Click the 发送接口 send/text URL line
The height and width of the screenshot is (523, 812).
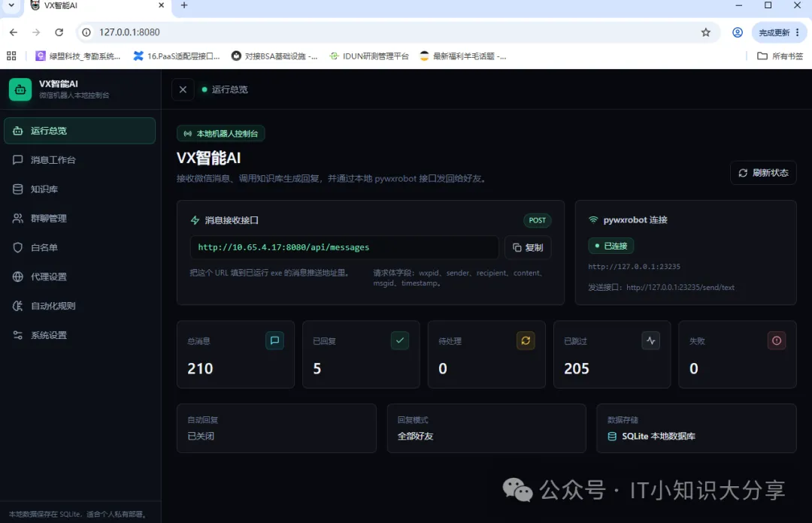[662, 287]
